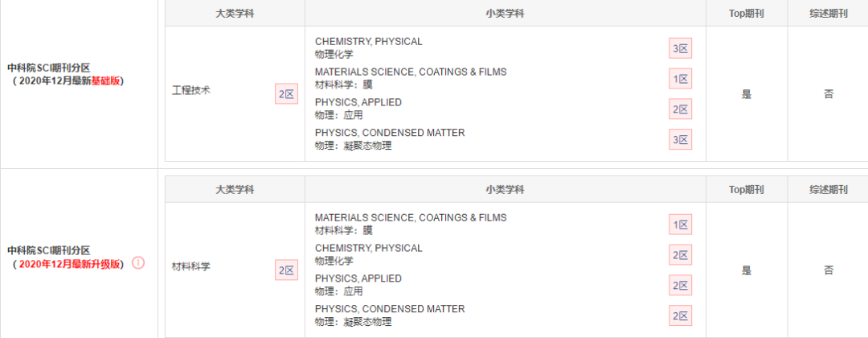Click the 2区 badge next to 材料科学
868x338 pixels.
point(286,270)
